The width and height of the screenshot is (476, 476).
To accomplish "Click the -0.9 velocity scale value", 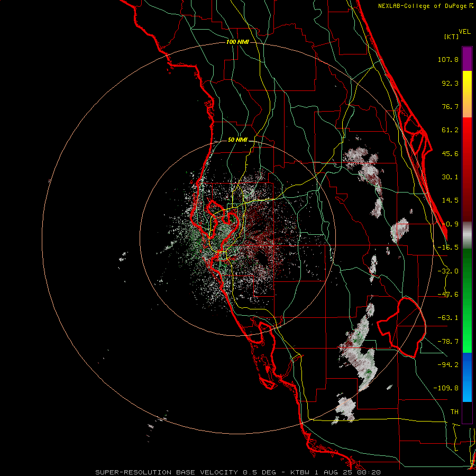I will tap(450, 224).
